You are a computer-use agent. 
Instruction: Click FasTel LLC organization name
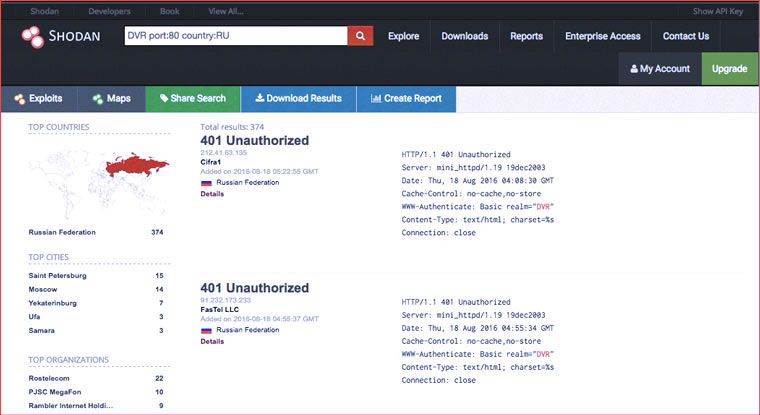pyautogui.click(x=220, y=309)
